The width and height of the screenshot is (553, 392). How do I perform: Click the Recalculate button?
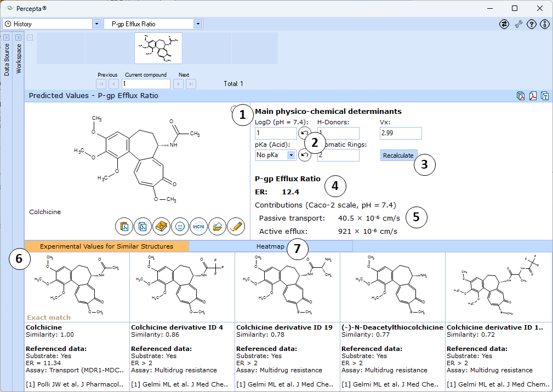click(x=398, y=155)
